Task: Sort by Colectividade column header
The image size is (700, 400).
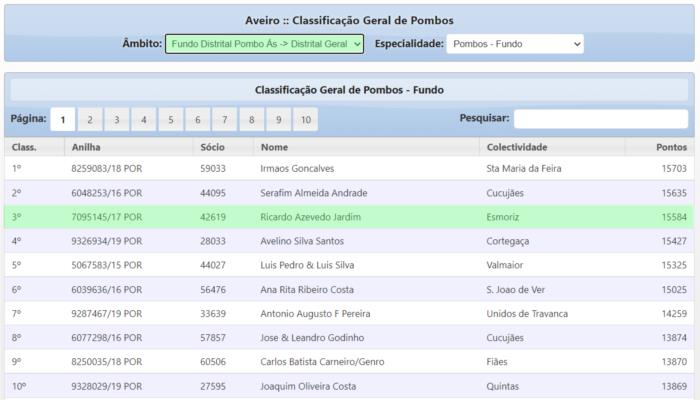Action: (x=518, y=147)
